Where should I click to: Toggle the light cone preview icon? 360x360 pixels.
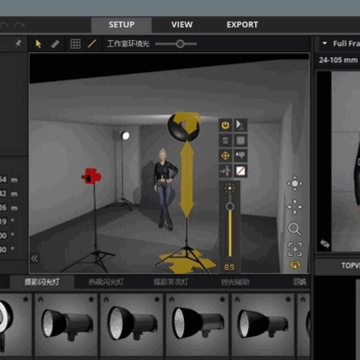click(x=241, y=125)
